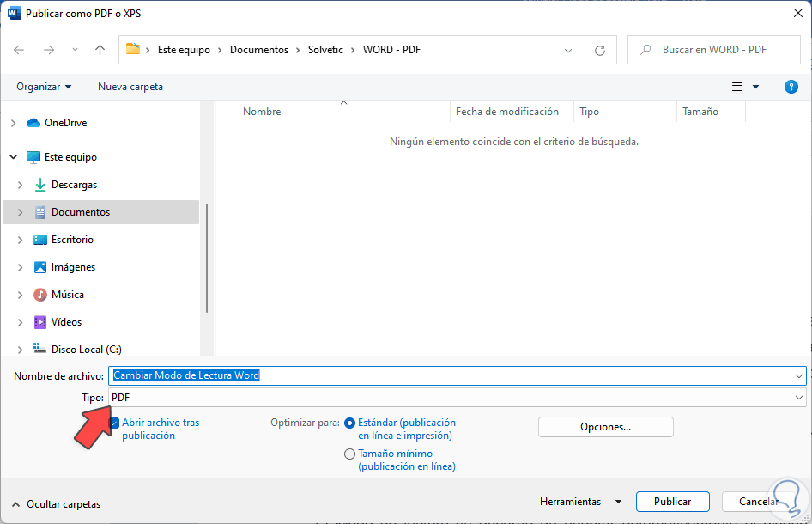812x524 pixels.
Task: Click the Publicar button
Action: point(673,502)
